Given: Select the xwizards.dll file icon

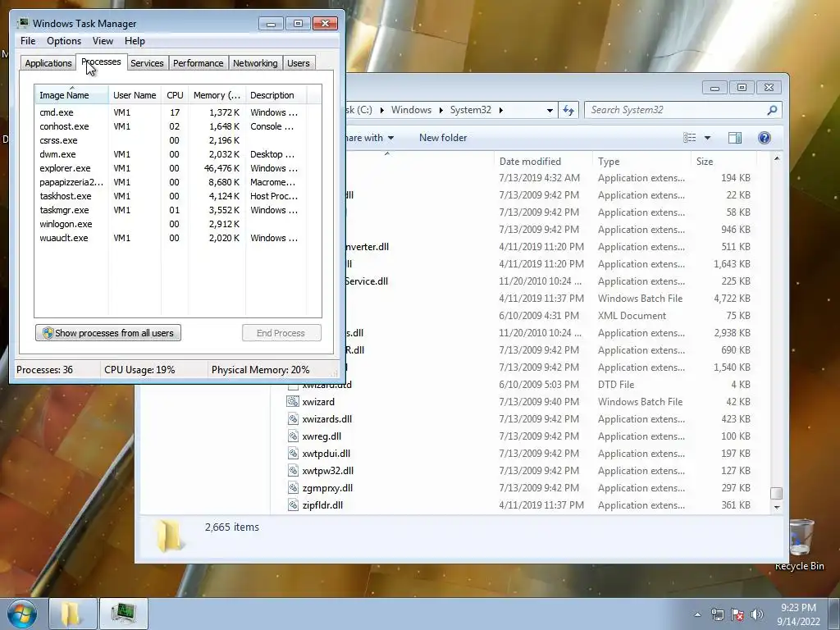Looking at the screenshot, I should (293, 418).
